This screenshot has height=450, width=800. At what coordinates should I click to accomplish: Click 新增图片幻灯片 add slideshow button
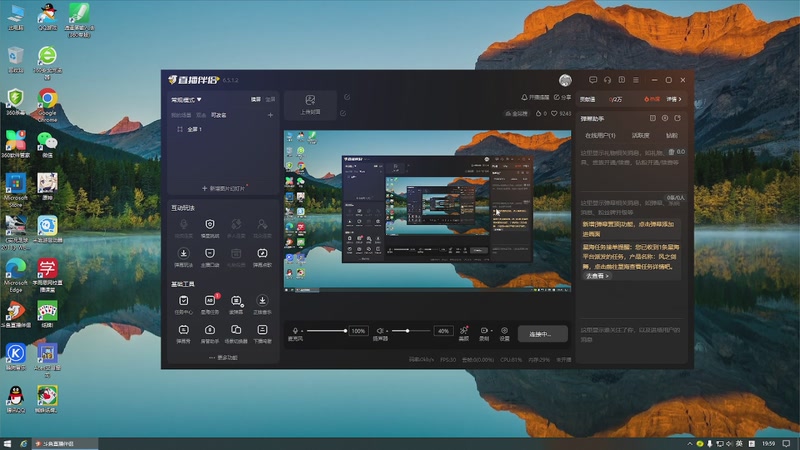223,188
